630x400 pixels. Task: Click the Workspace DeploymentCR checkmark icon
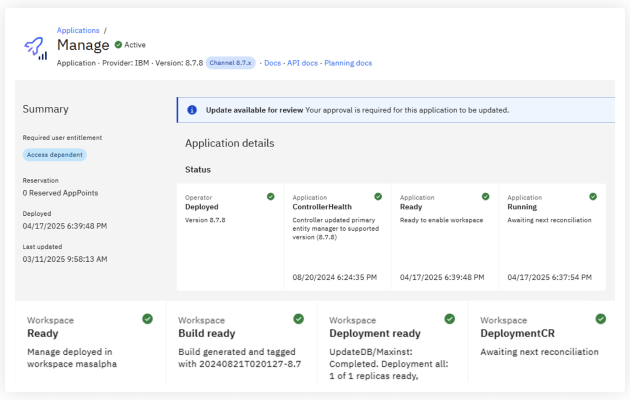600,319
